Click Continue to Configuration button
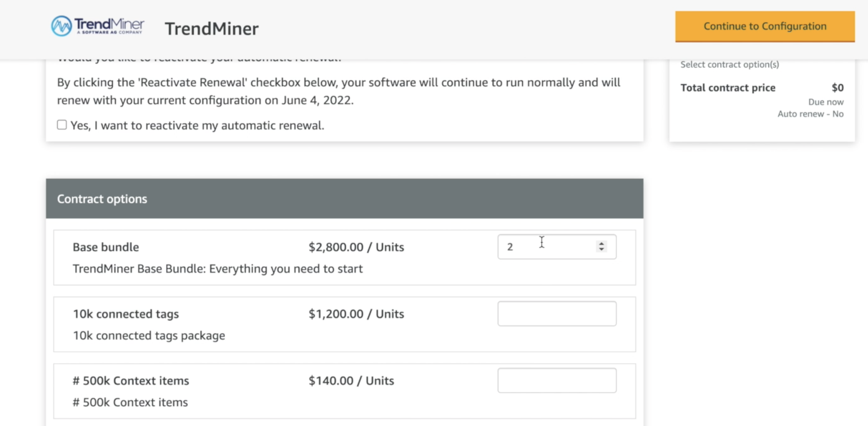This screenshot has width=868, height=426. [x=765, y=27]
